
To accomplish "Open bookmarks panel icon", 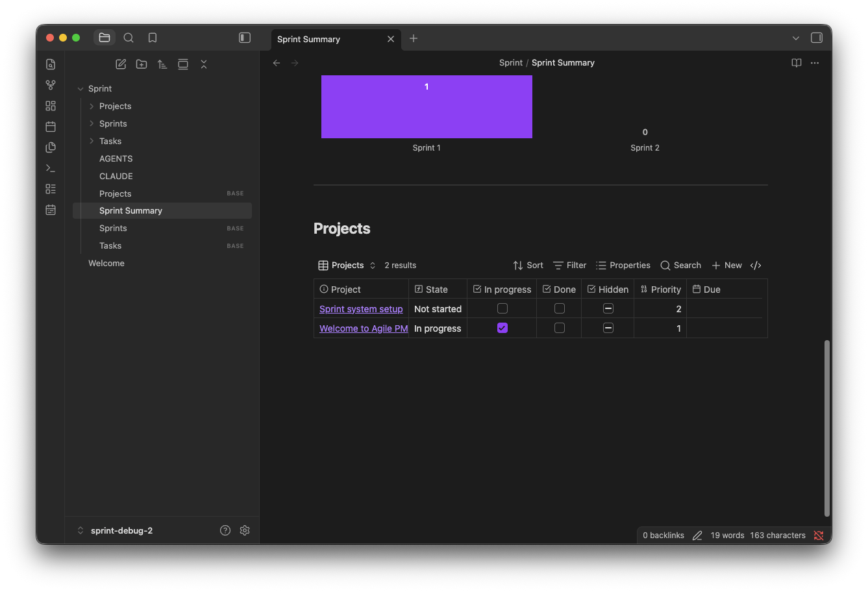I will point(153,38).
